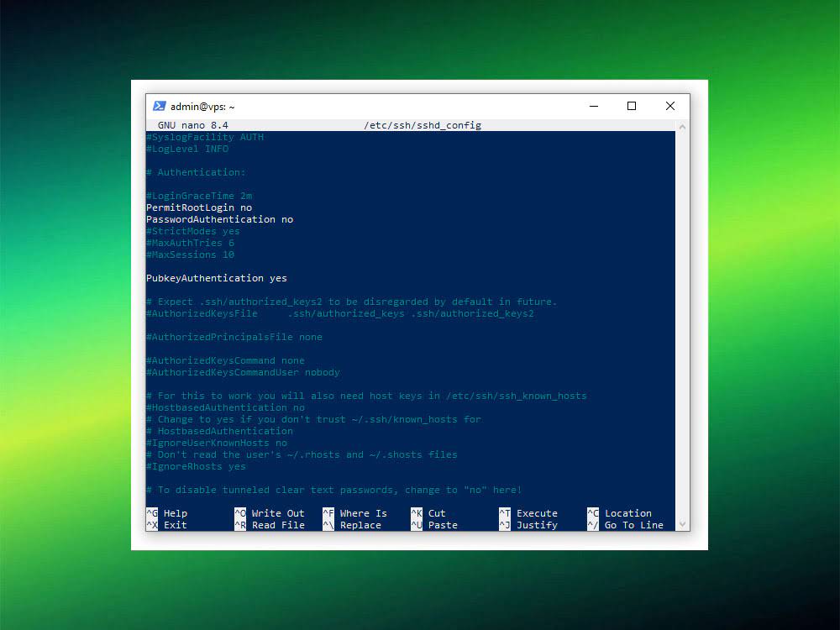Click Write Out to save the file

(269, 512)
